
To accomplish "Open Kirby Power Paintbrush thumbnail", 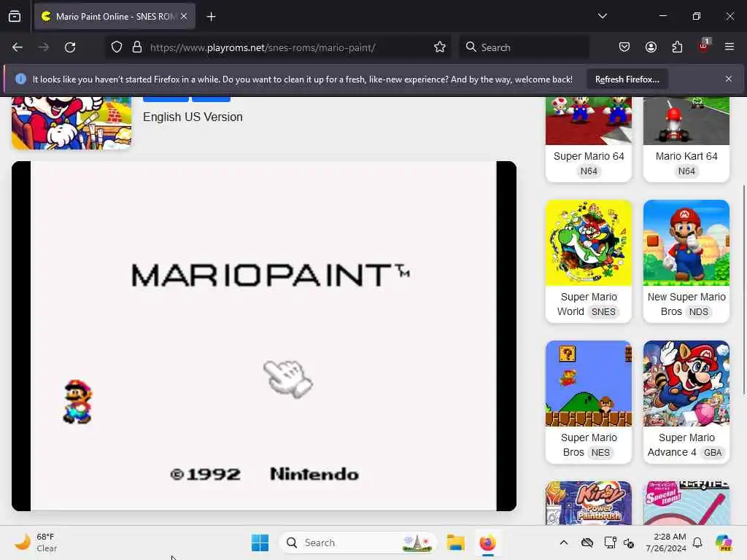I will 589,503.
